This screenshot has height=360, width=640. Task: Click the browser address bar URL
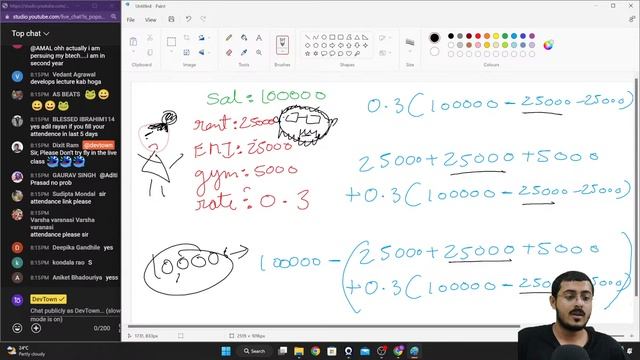(x=58, y=17)
